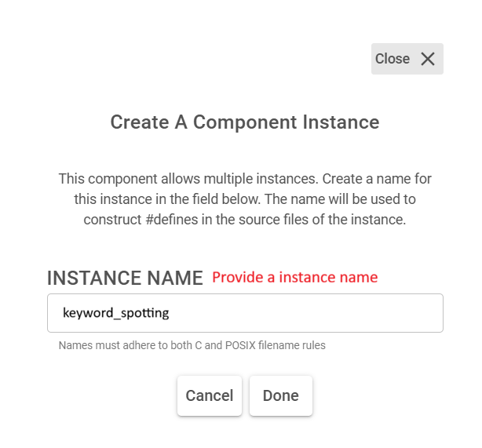Click the multiple instances description paragraph

245,199
